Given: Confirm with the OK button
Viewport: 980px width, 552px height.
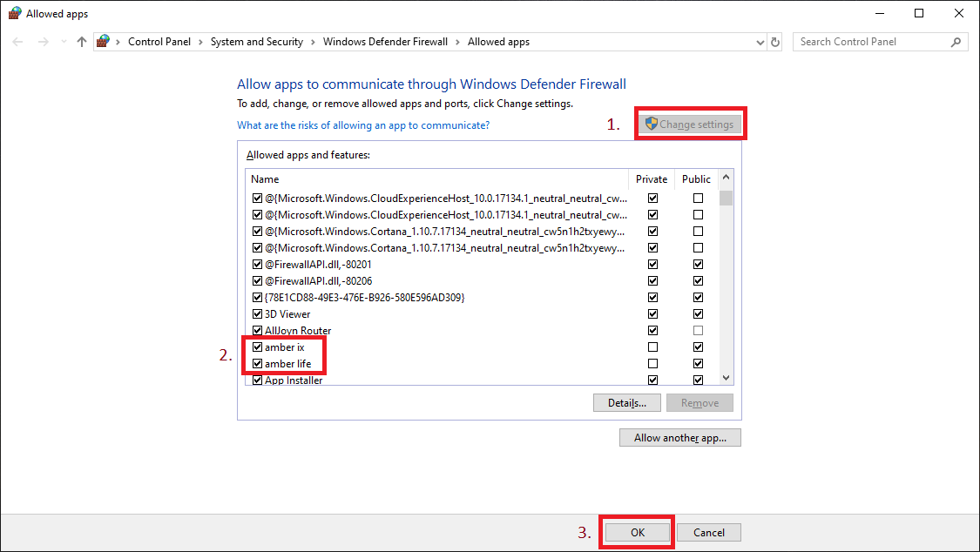Looking at the screenshot, I should [x=637, y=533].
